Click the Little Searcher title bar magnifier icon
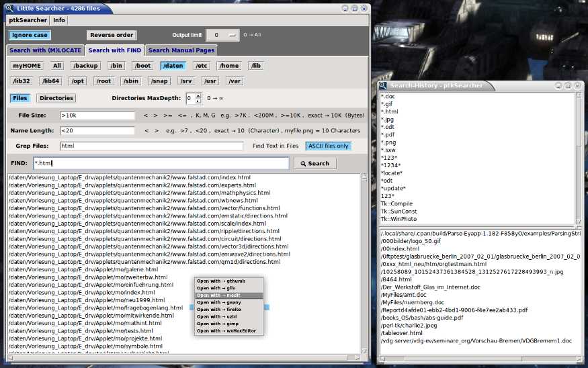This screenshot has height=368, width=588. point(9,8)
